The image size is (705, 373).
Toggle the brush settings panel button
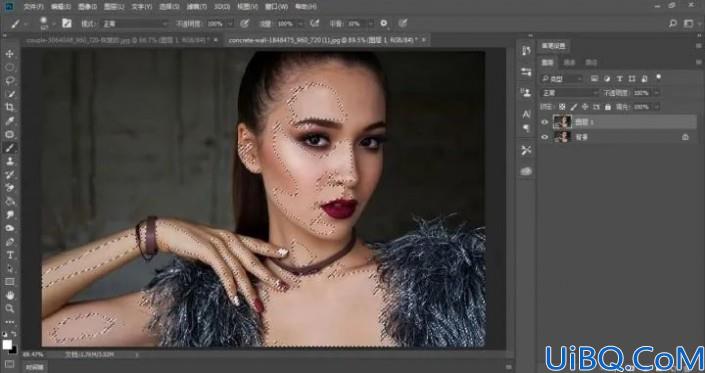click(67, 23)
